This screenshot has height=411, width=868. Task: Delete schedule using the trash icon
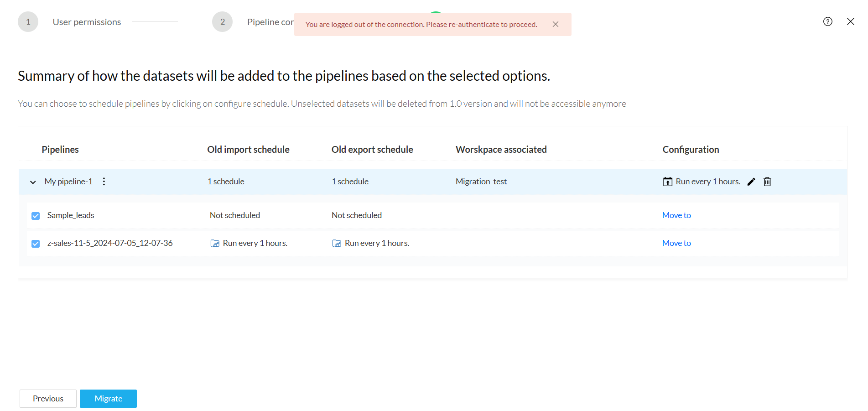(767, 182)
